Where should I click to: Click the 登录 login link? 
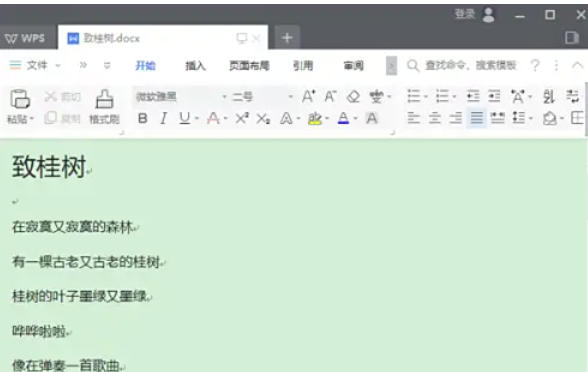(465, 14)
